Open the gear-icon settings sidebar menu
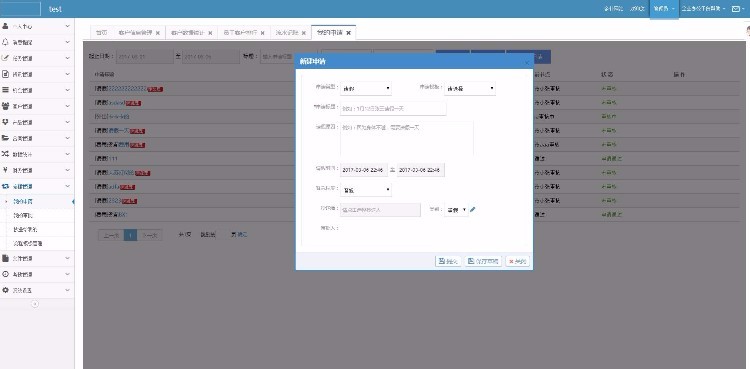 (x=37, y=290)
